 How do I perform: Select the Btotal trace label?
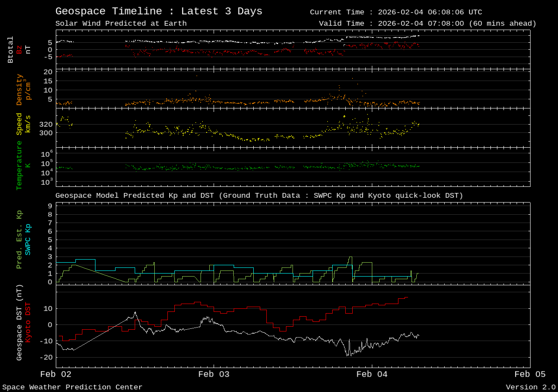tap(10, 49)
